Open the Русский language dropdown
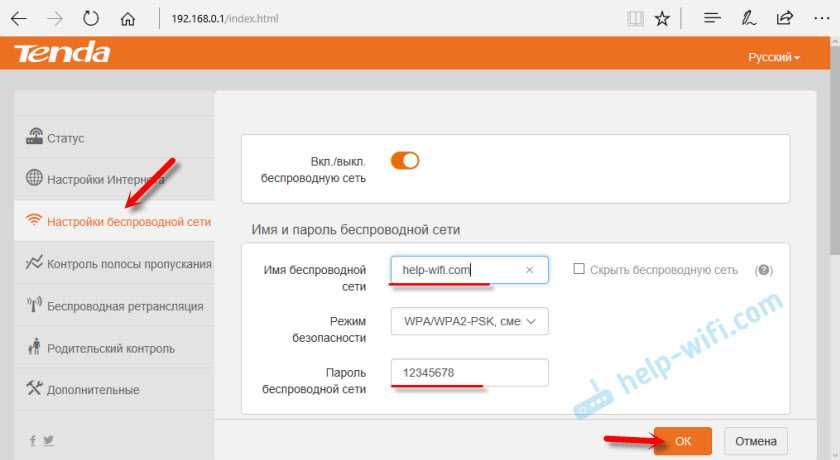The image size is (840, 460). click(x=774, y=58)
